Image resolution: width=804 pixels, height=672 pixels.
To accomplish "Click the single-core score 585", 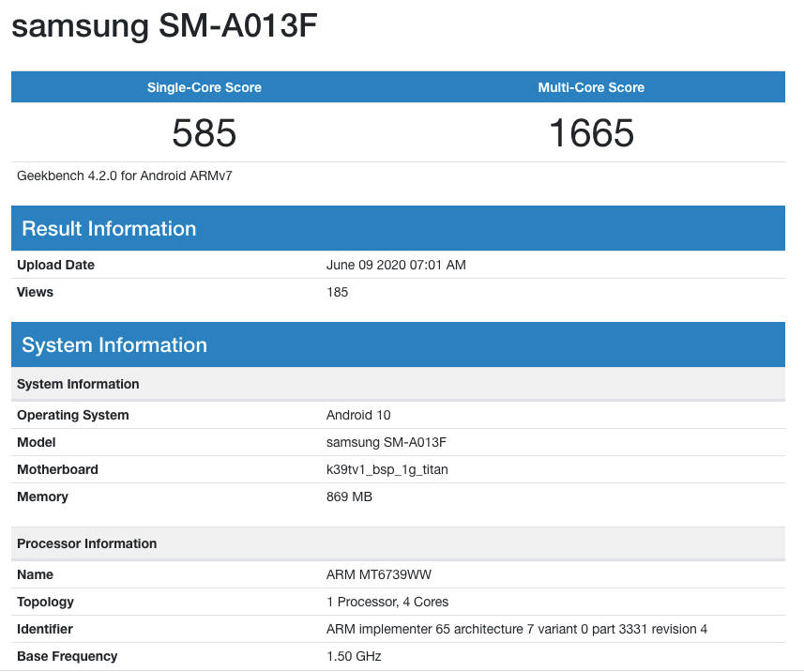I will tap(204, 132).
